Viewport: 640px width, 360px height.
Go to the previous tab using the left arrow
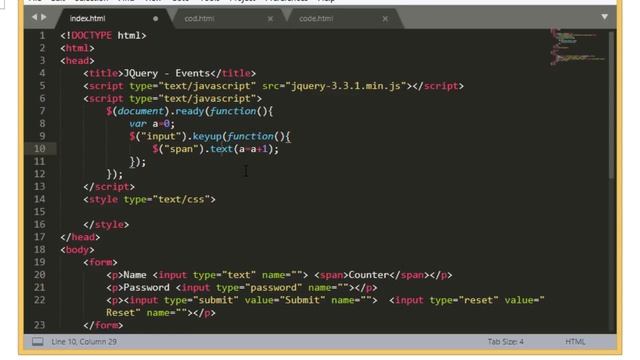coord(34,17)
